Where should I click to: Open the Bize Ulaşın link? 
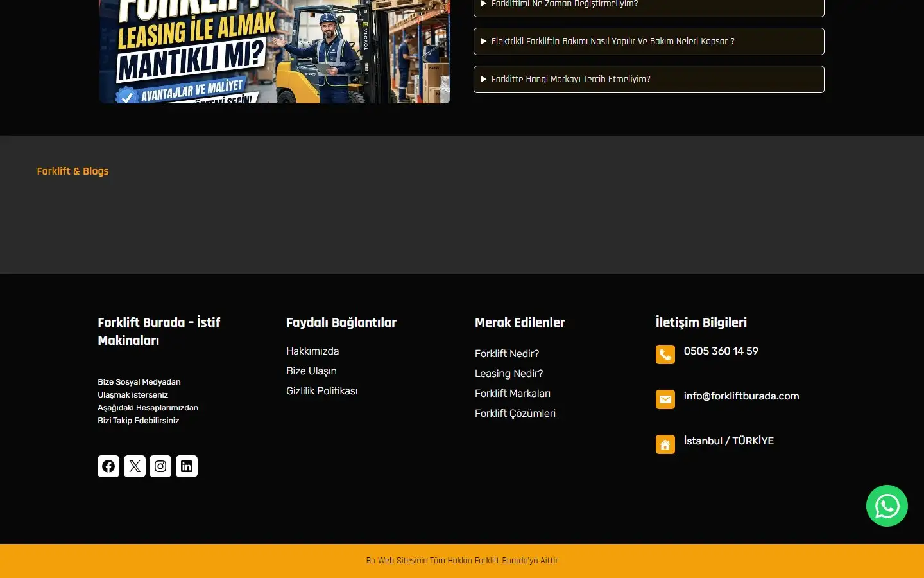tap(311, 371)
